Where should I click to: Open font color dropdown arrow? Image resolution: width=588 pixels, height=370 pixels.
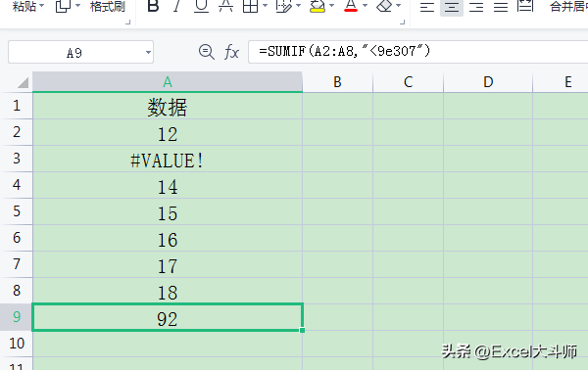(x=365, y=6)
